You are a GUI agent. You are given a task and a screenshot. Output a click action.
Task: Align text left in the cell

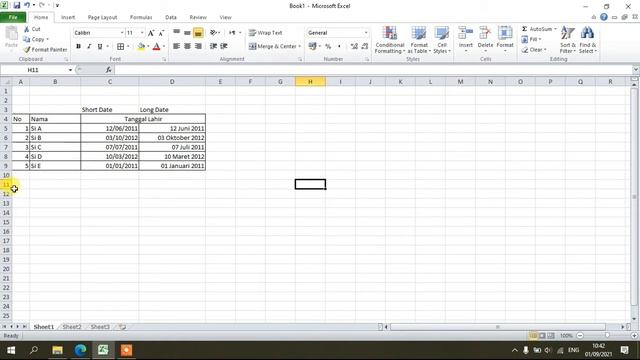tap(176, 46)
